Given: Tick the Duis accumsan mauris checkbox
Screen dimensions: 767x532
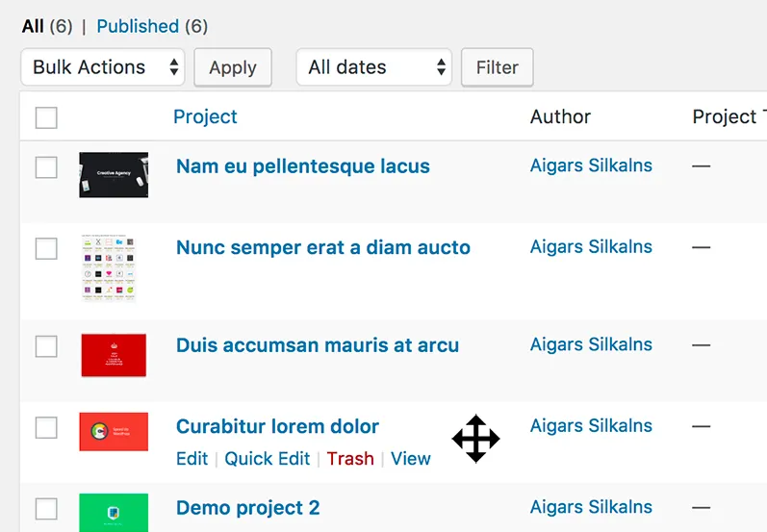Looking at the screenshot, I should point(46,346).
